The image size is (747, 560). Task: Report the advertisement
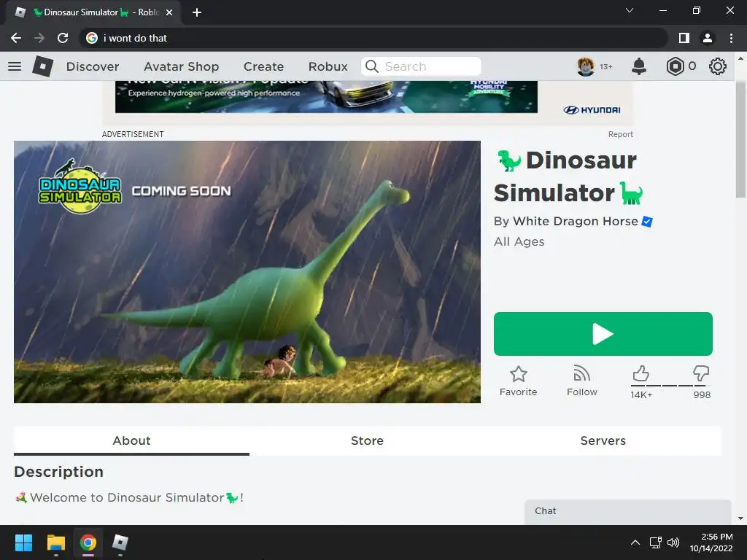point(620,134)
